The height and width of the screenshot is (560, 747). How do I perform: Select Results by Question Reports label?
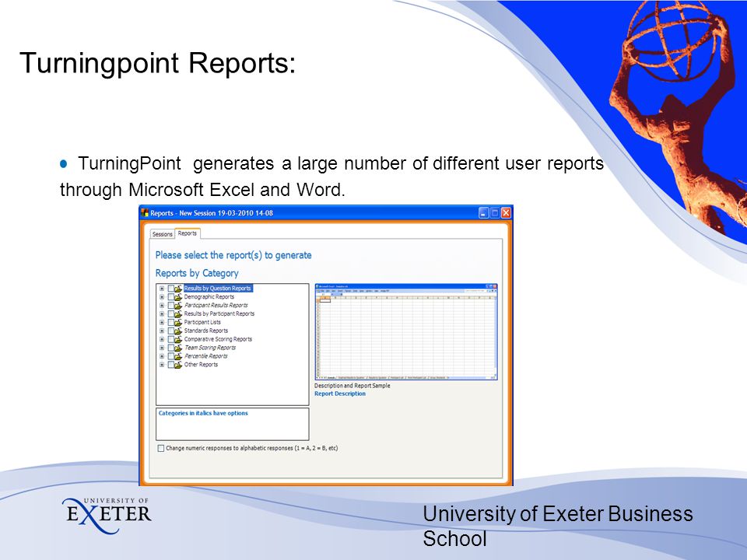pyautogui.click(x=218, y=288)
